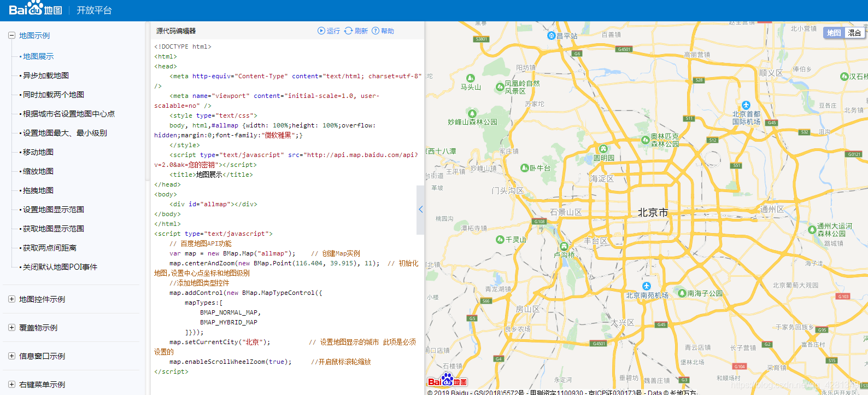This screenshot has height=395, width=868.
Task: Switch map type to 地图 normal view
Action: coord(834,33)
